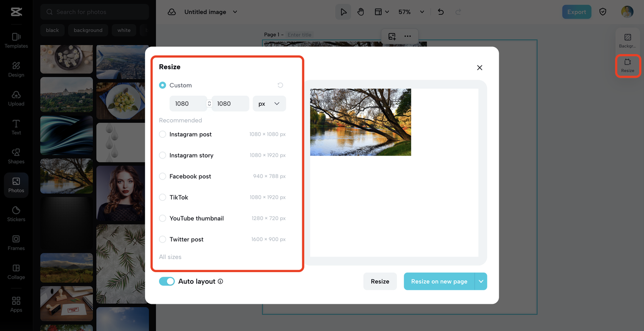Viewport: 644px width, 331px height.
Task: Click the width field showing 1080
Action: [x=188, y=104]
